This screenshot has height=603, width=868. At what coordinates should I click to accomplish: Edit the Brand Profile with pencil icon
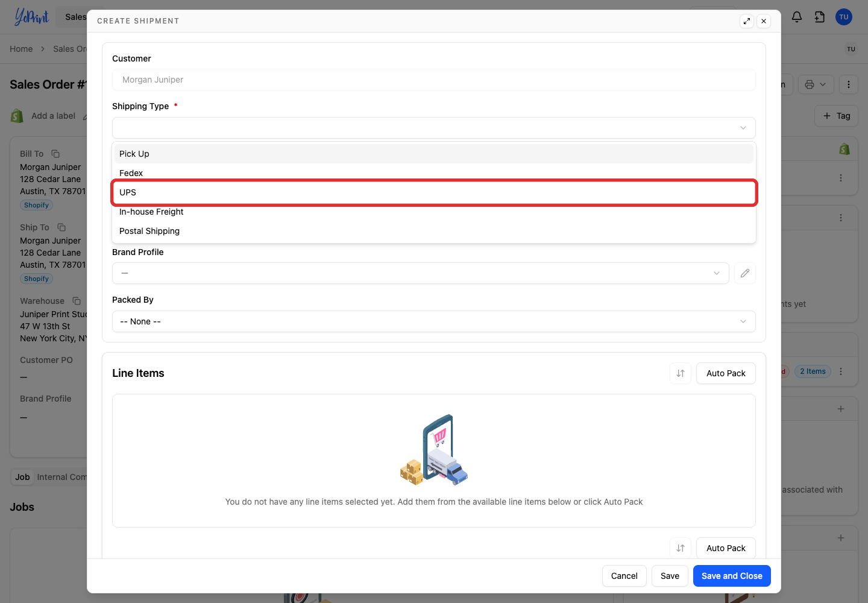(x=745, y=273)
